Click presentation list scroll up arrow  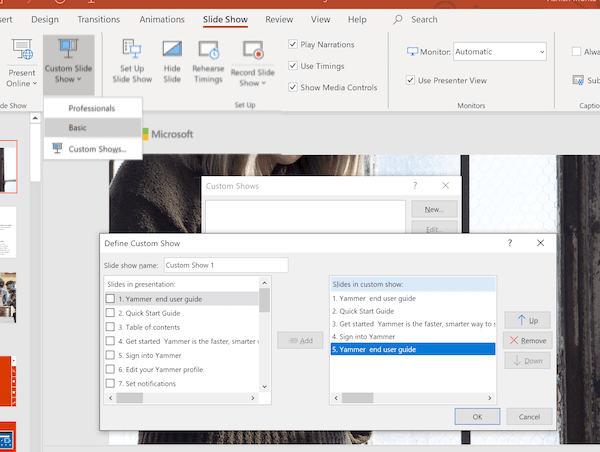(264, 283)
